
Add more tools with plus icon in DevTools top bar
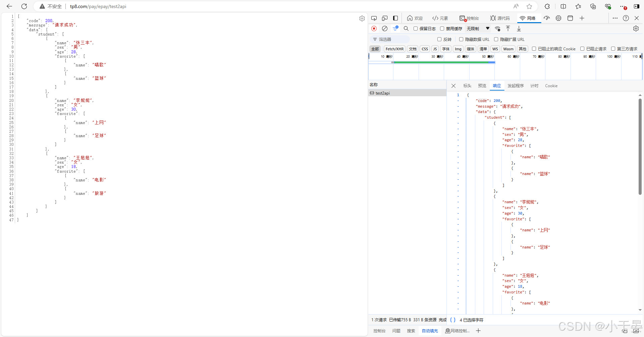pyautogui.click(x=582, y=18)
